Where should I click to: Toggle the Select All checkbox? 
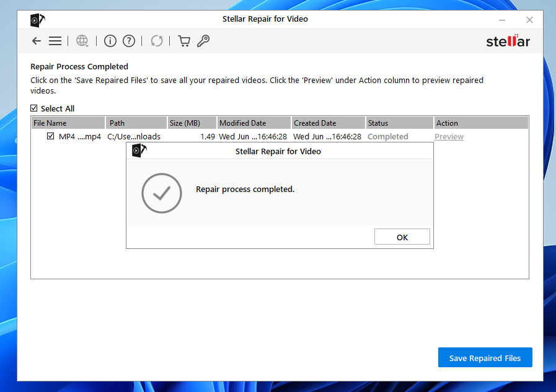coord(33,108)
